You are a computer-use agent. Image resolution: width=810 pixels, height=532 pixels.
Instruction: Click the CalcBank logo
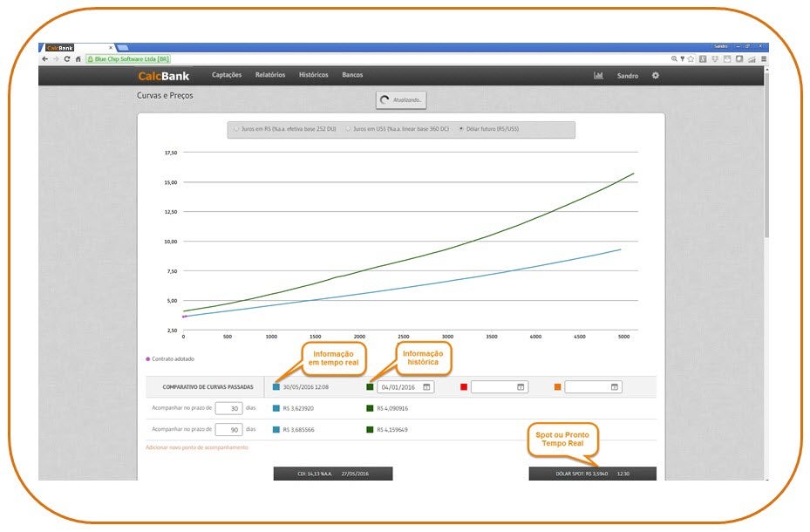point(163,76)
